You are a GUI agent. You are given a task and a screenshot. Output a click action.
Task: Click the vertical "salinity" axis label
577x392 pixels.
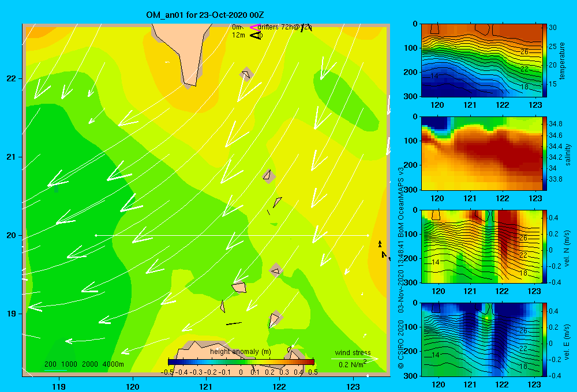coord(568,154)
